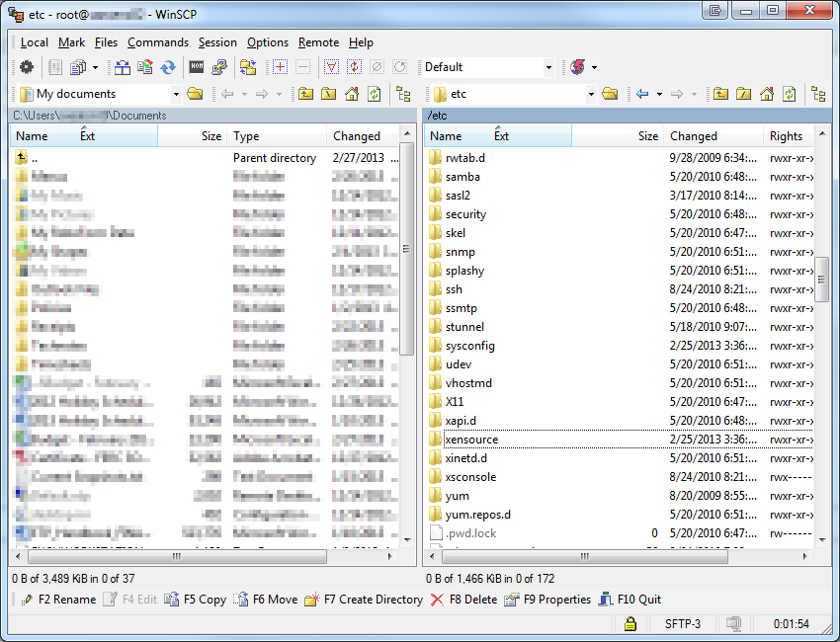Go to home directory in local panel
The height and width of the screenshot is (642, 840).
352,94
